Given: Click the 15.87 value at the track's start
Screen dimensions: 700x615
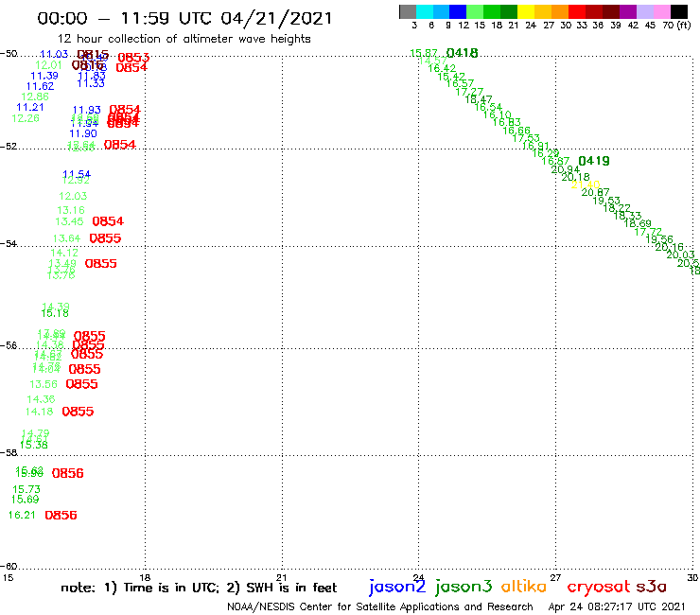Looking at the screenshot, I should (x=423, y=53).
